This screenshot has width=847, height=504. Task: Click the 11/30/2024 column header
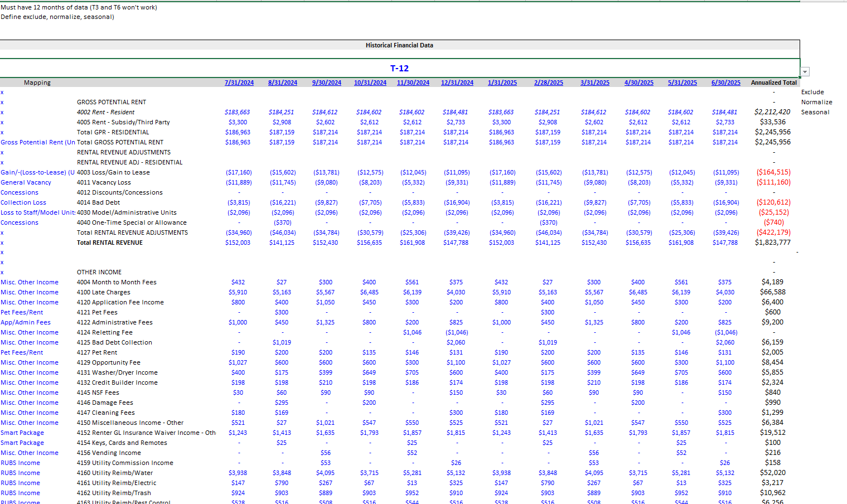pos(413,83)
